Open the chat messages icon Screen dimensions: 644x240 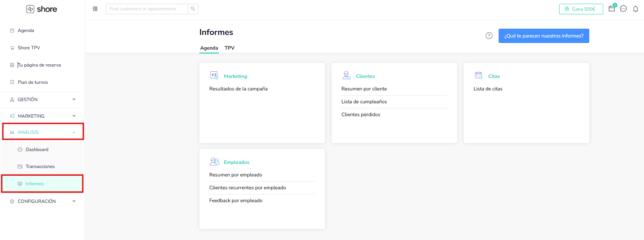tap(623, 9)
